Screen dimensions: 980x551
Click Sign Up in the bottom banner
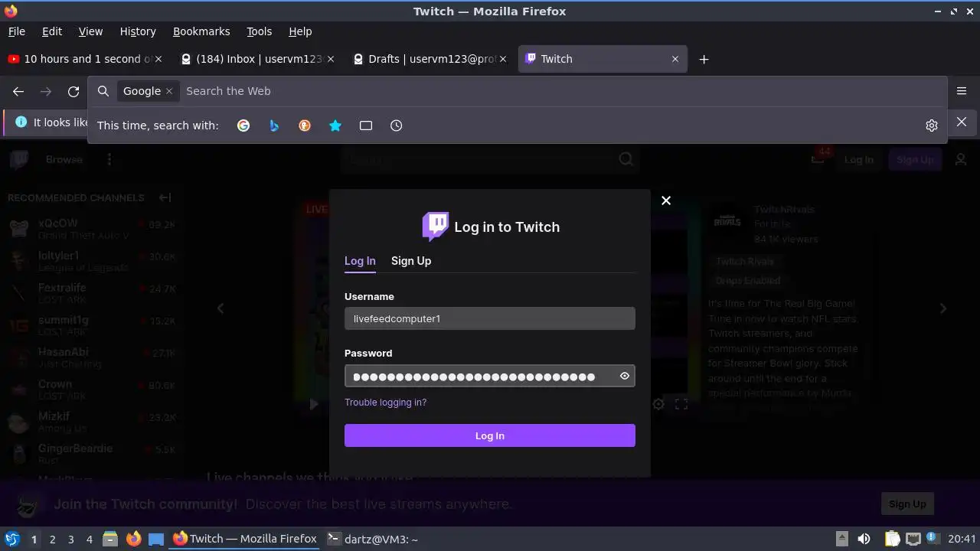(x=907, y=504)
